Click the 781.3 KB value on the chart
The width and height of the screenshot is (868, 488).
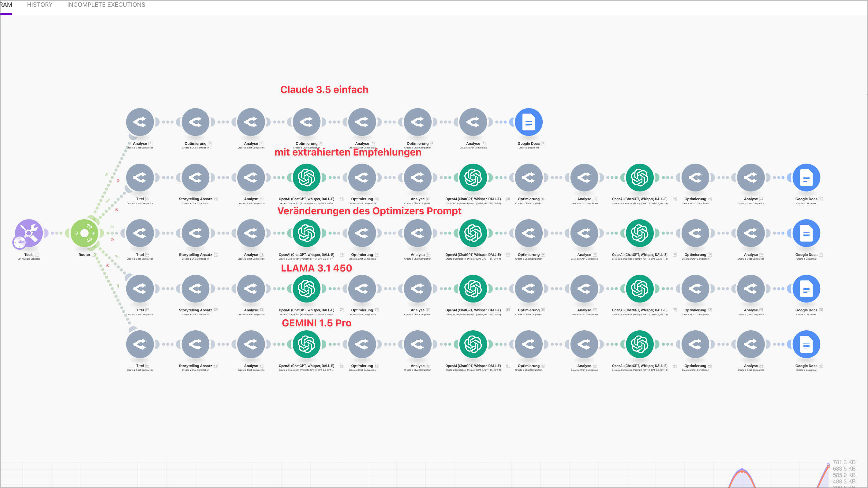pyautogui.click(x=844, y=462)
